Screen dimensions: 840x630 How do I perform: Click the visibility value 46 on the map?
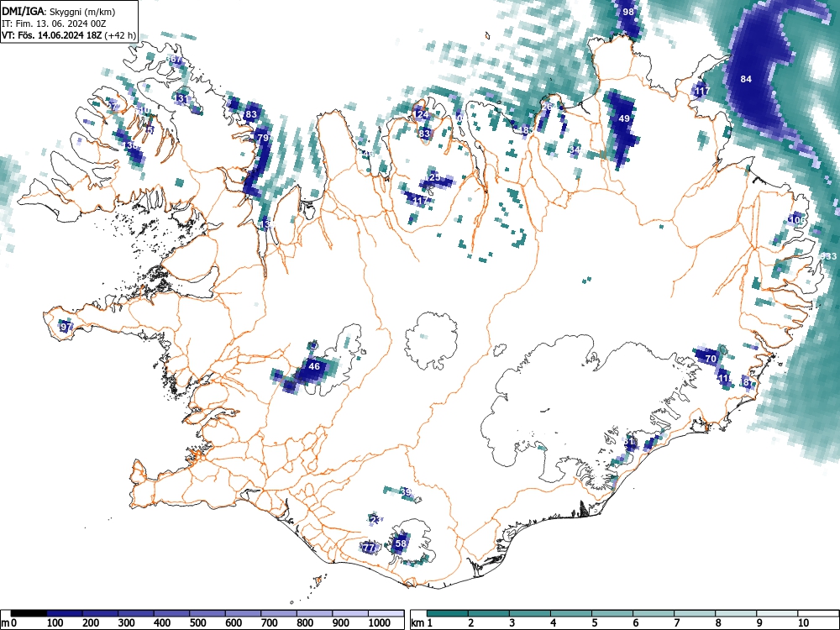tap(314, 366)
